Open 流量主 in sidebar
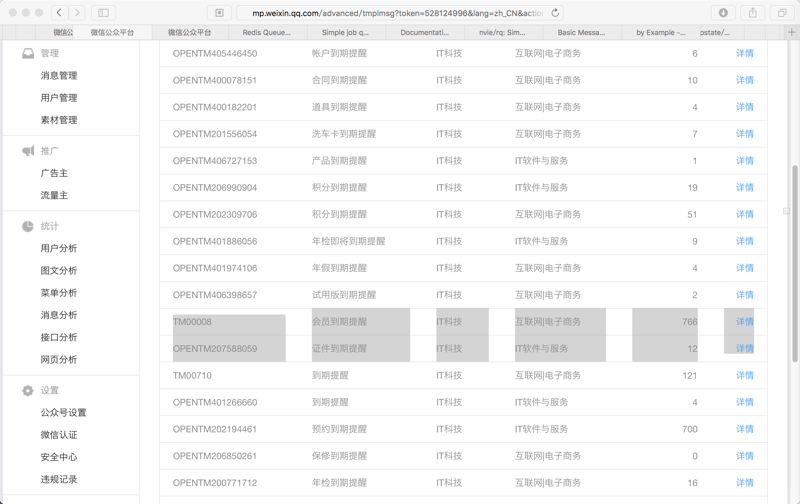The height and width of the screenshot is (504, 800). (x=54, y=195)
